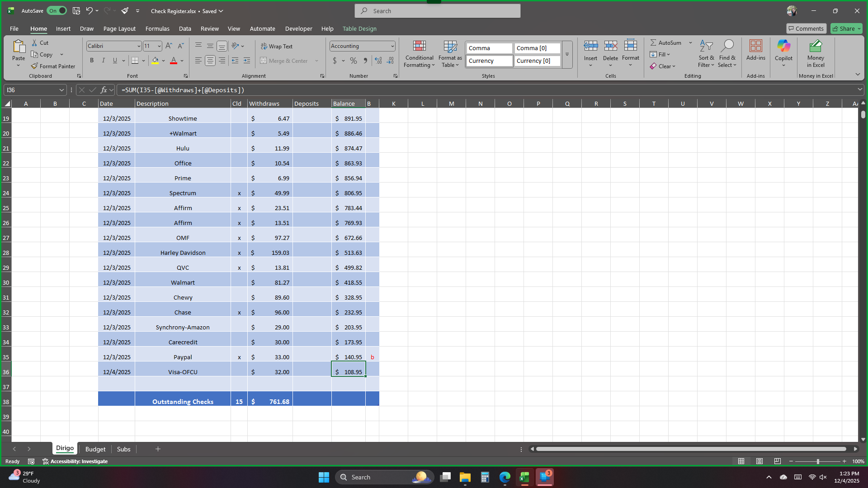
Task: Click Delete cells icon
Action: coord(610,46)
